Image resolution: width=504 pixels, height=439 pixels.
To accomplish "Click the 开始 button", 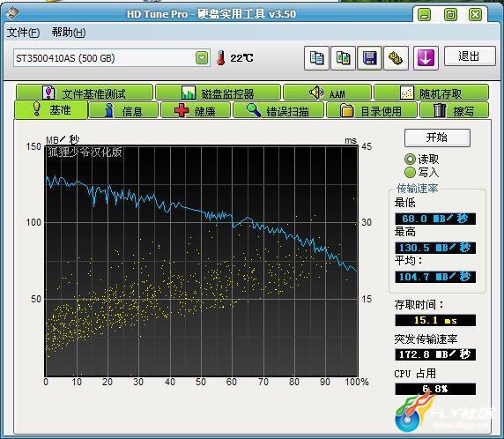I will [437, 138].
